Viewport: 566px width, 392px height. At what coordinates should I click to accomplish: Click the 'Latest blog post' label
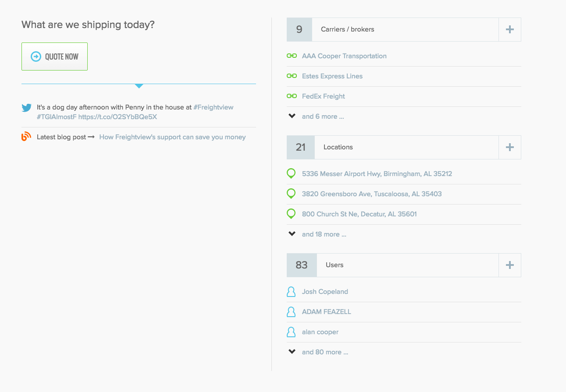tap(61, 137)
